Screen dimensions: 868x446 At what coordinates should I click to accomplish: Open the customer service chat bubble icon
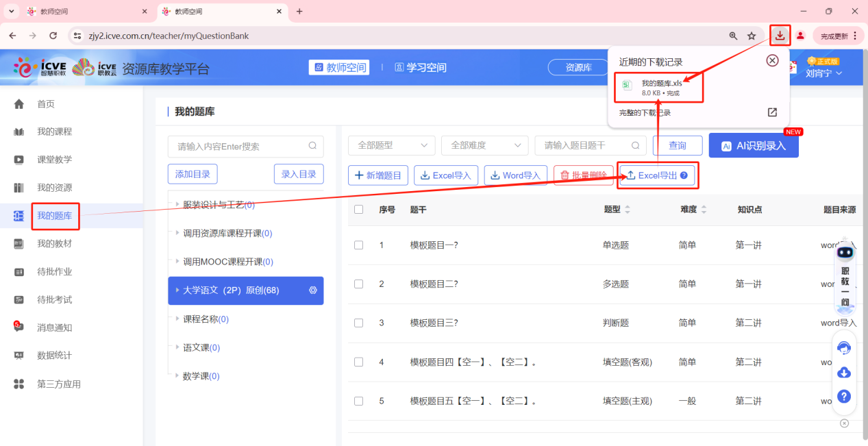[x=844, y=348]
